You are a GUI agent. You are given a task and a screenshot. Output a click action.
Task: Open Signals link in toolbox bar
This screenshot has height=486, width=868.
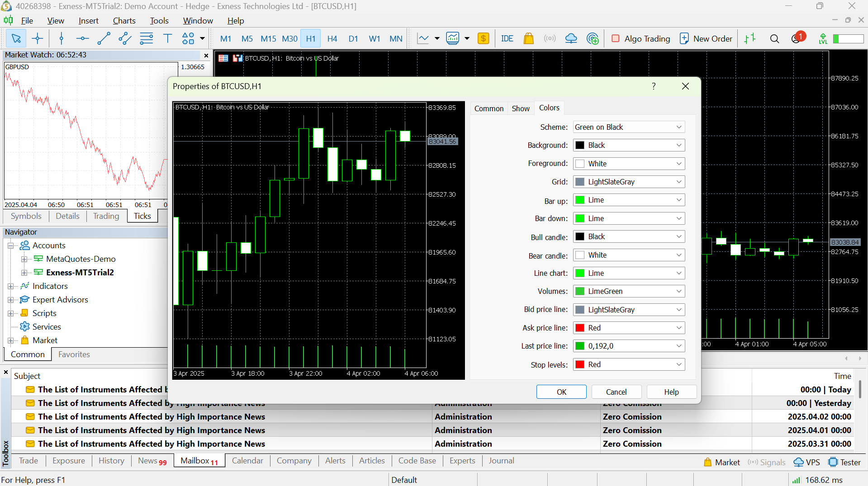click(x=767, y=462)
